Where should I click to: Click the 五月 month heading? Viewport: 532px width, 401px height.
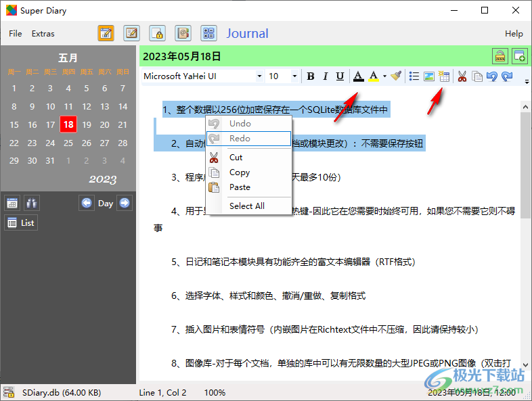coord(68,57)
